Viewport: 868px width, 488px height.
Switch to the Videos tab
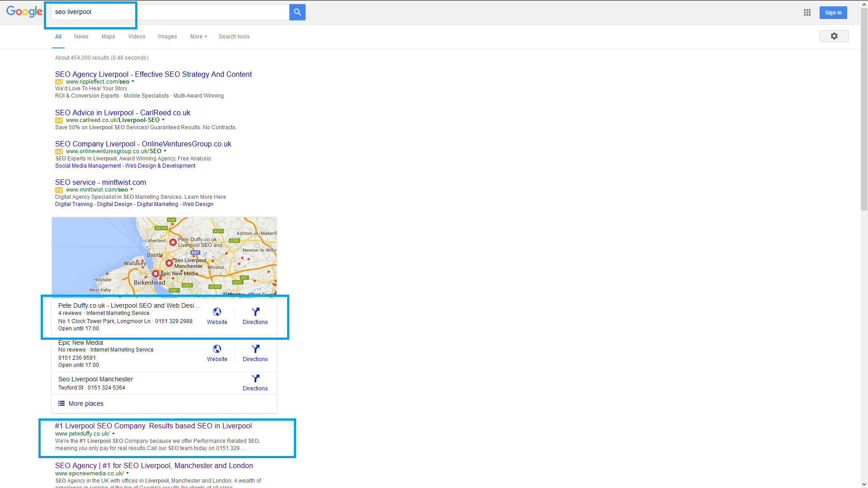[x=137, y=37]
